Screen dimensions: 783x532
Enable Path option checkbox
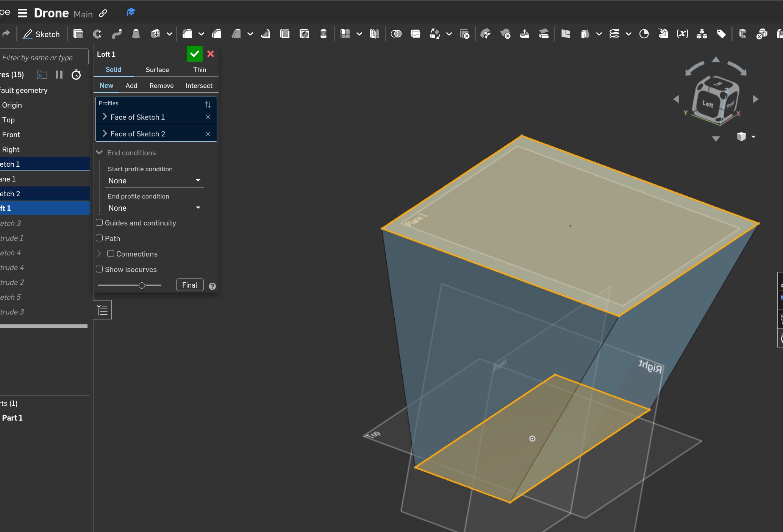click(x=99, y=238)
